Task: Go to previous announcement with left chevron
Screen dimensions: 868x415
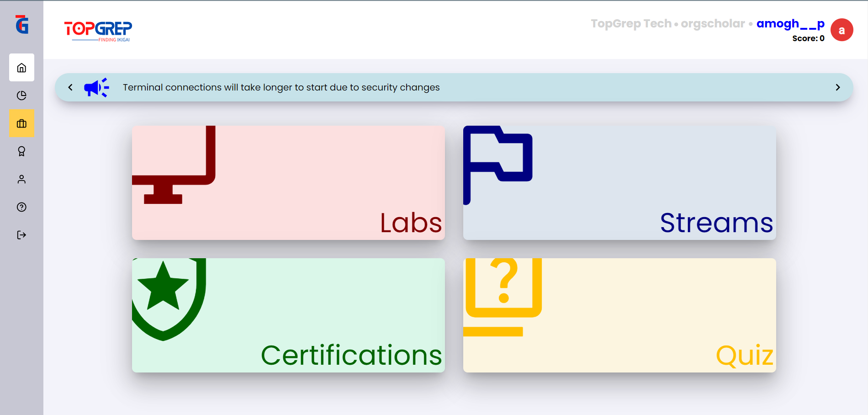Action: click(70, 87)
